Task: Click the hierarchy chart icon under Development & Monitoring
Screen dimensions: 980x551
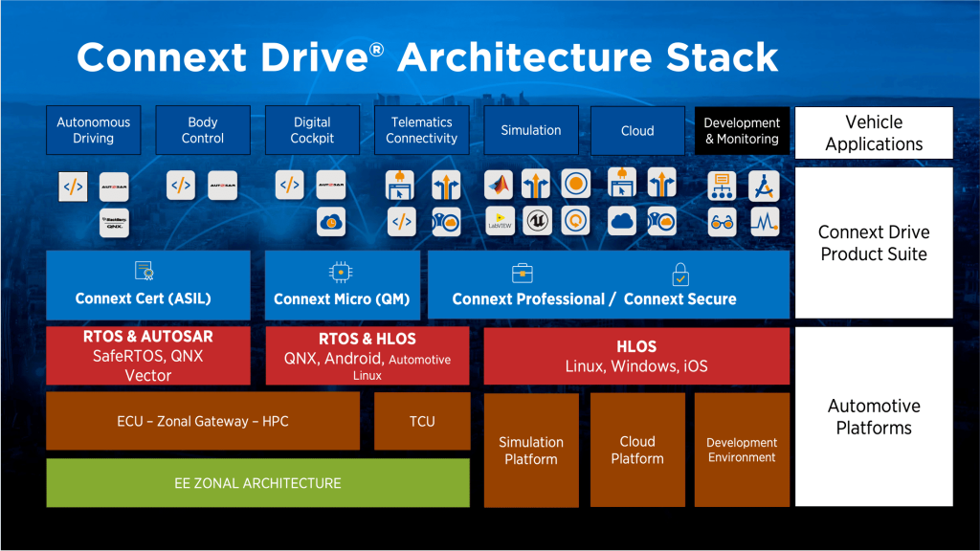Action: click(723, 185)
